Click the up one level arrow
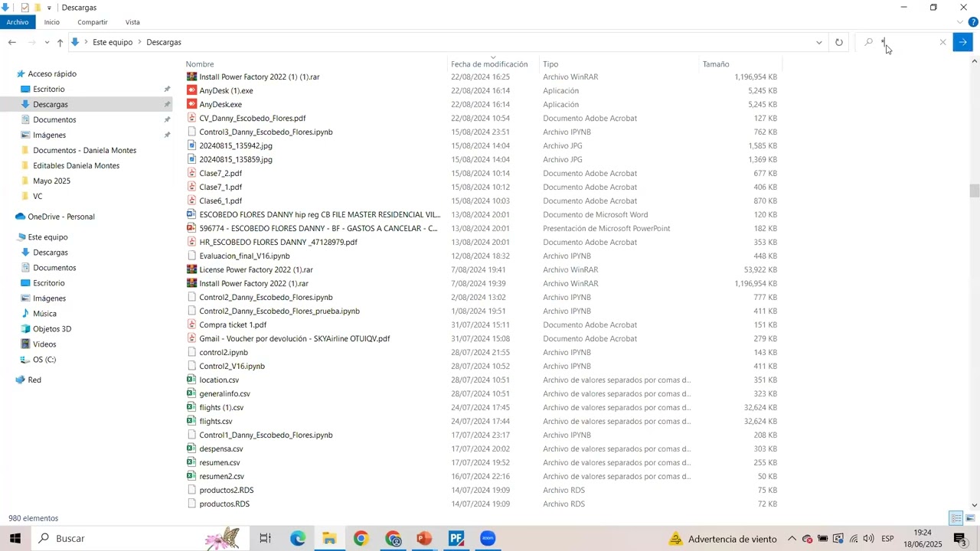This screenshot has width=980, height=551. point(60,42)
